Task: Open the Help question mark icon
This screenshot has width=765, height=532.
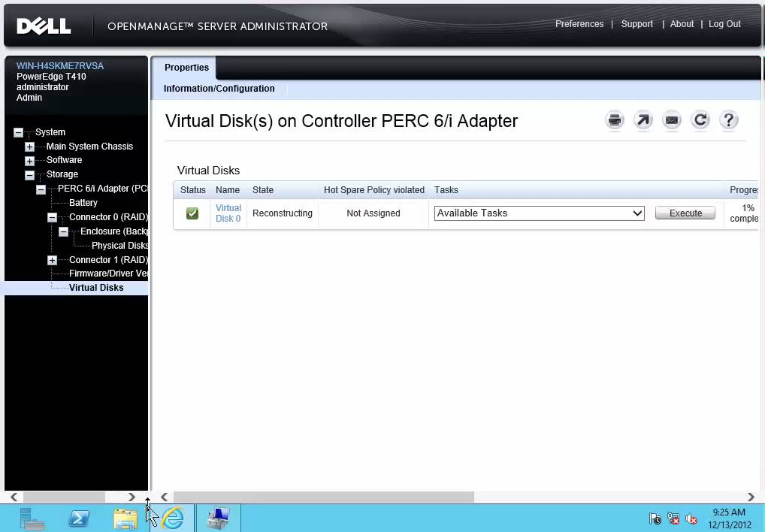Action: pyautogui.click(x=729, y=120)
